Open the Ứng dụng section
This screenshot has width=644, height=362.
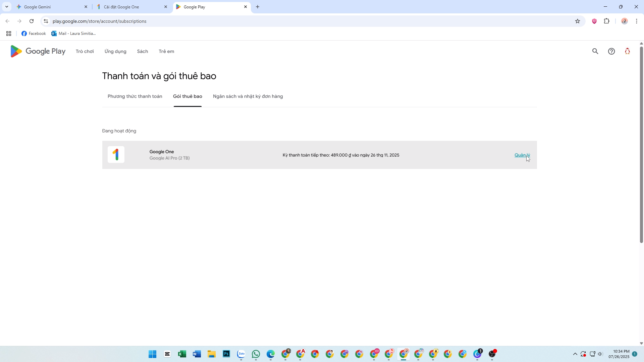click(115, 51)
